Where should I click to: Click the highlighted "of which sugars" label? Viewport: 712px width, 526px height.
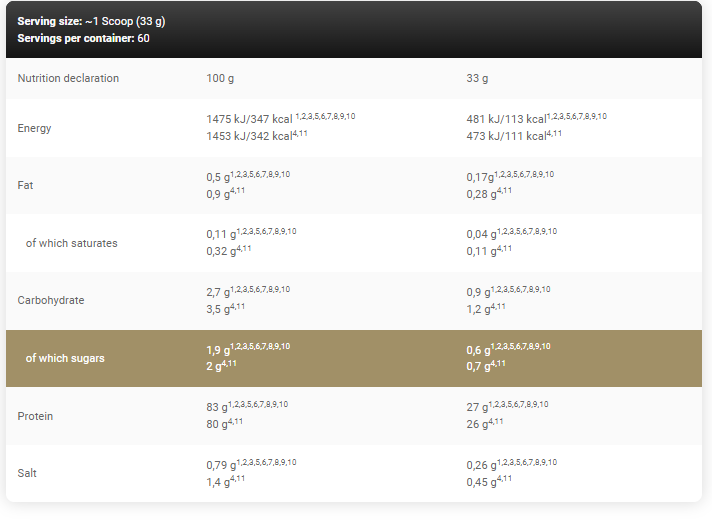65,358
